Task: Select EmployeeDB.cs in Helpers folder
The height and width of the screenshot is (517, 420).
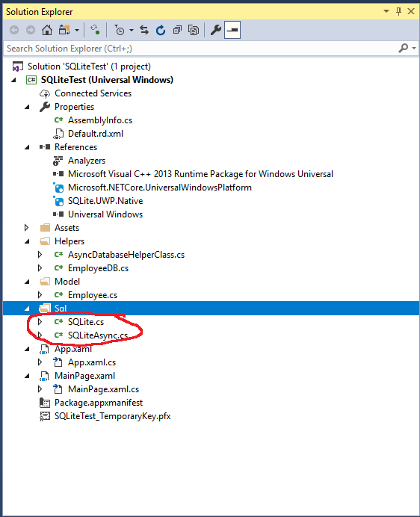Action: point(98,268)
